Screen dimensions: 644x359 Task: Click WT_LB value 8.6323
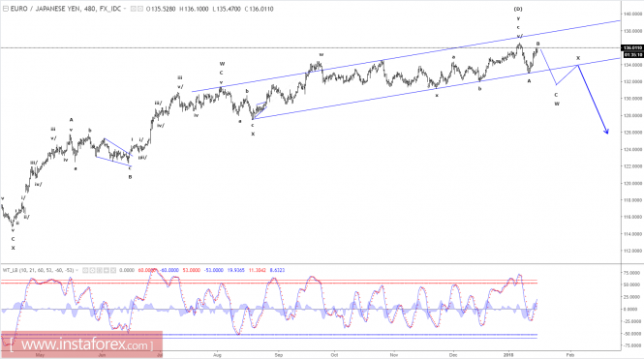277,270
